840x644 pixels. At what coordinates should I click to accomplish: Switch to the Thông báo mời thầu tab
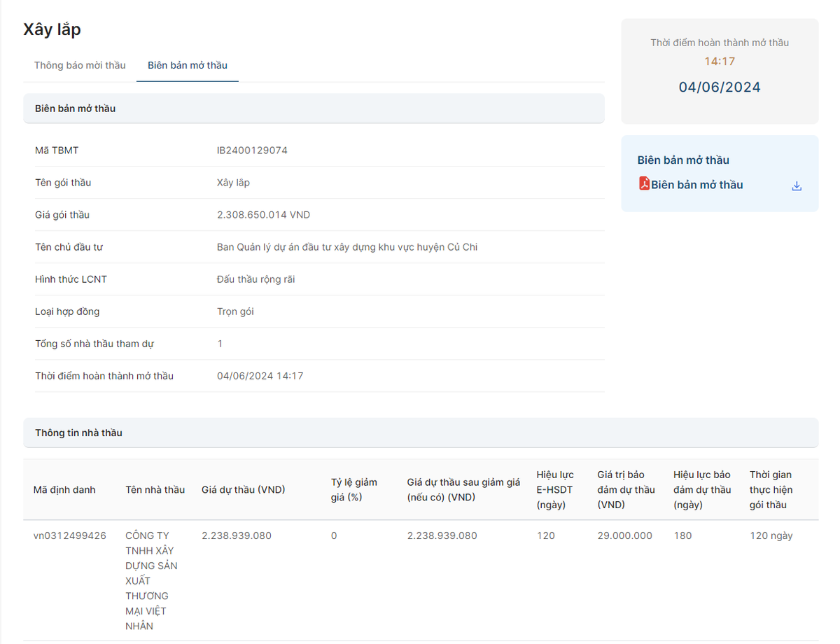click(80, 65)
